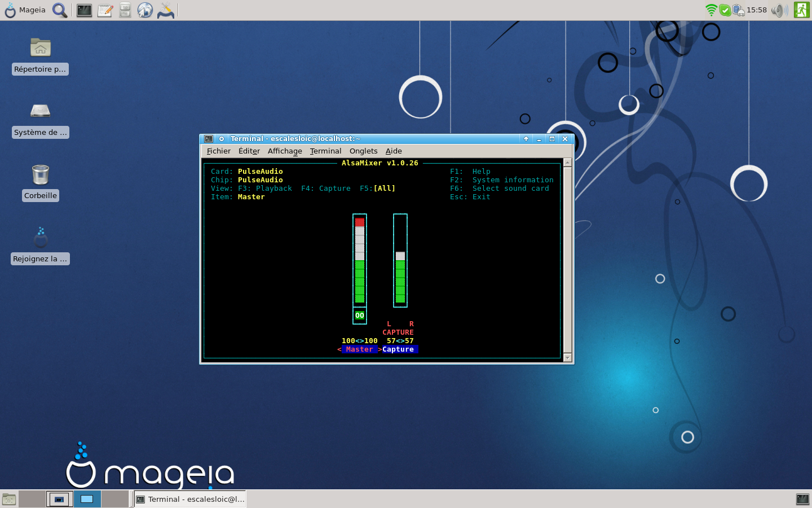Click the battery power plug tray icon
The image size is (812, 508).
[738, 10]
